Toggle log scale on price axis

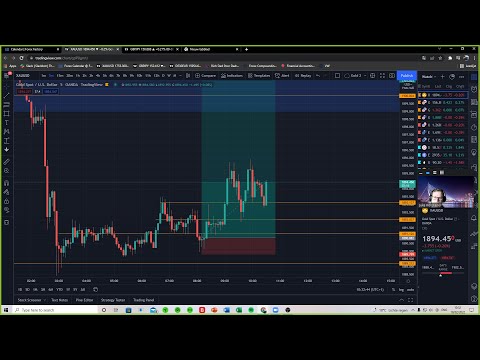(401, 290)
